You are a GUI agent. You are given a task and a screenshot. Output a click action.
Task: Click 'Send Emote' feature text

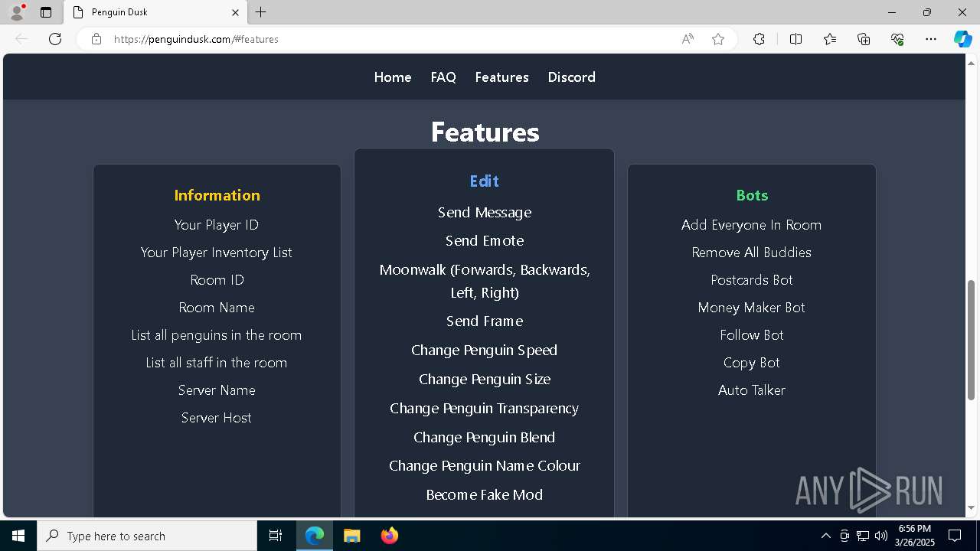[x=485, y=241]
